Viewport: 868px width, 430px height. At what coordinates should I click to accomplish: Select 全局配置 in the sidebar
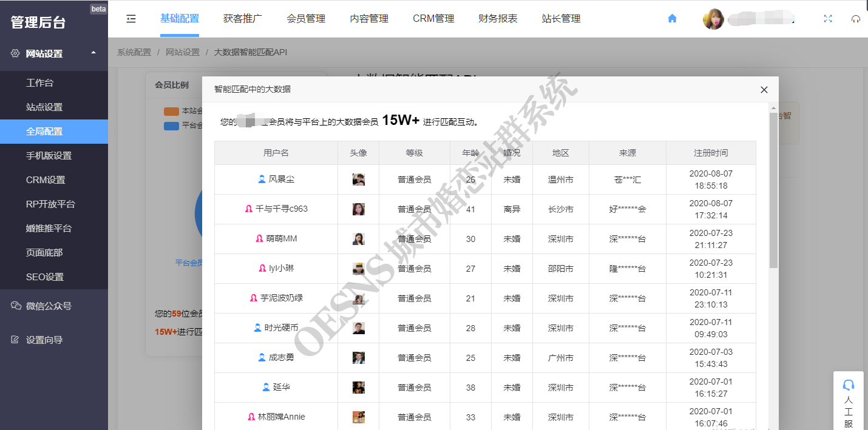[54, 132]
